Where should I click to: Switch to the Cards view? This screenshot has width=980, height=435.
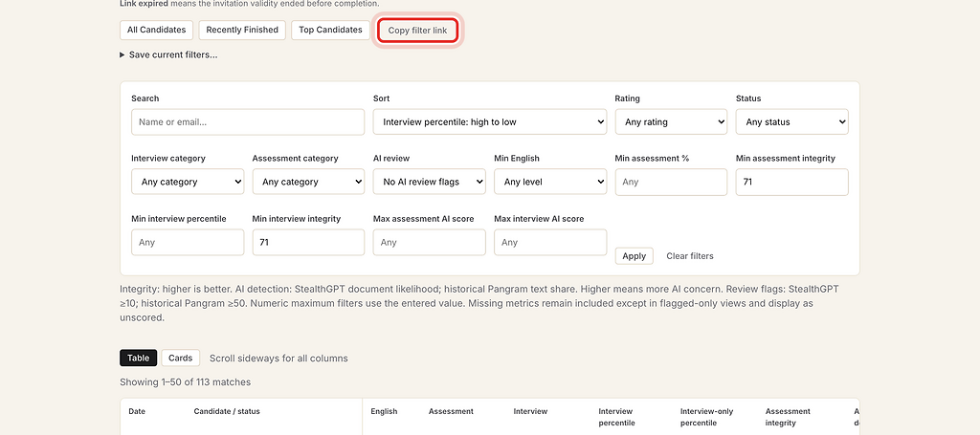[181, 359]
